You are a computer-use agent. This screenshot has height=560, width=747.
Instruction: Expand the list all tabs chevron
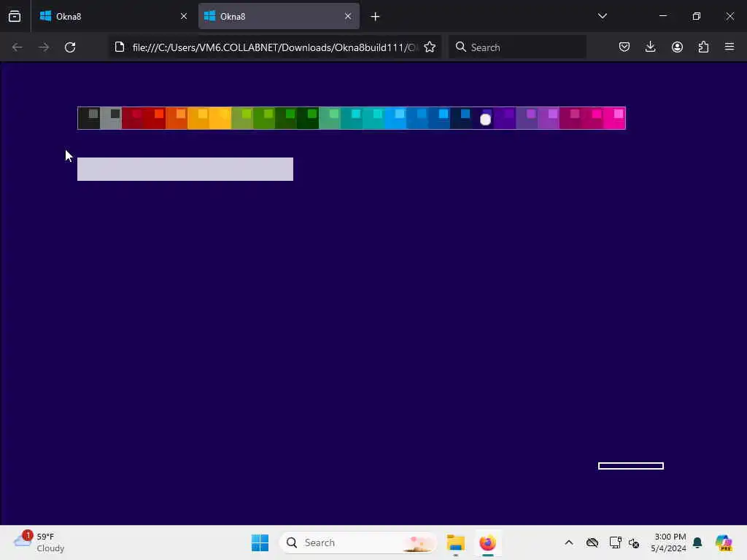(602, 16)
